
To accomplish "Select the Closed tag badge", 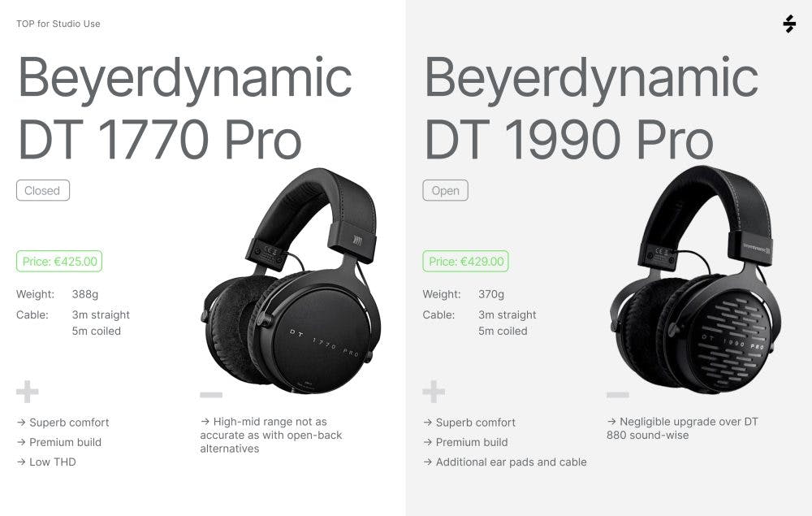I will [x=43, y=190].
